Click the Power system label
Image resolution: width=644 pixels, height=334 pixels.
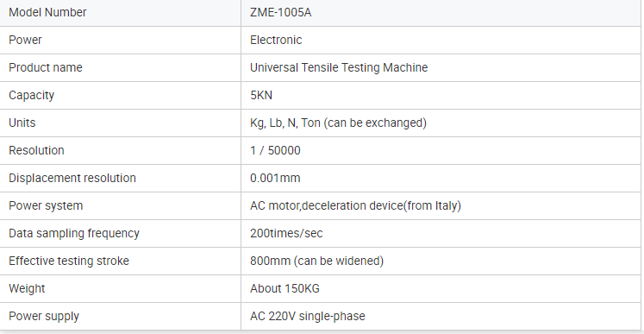point(46,205)
